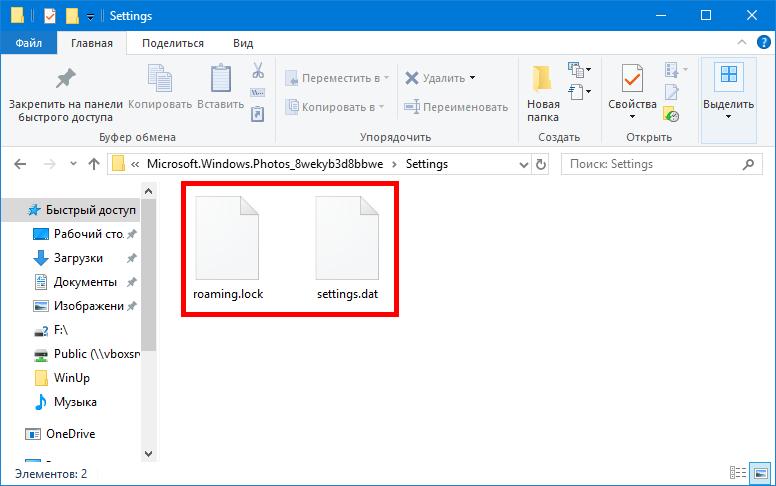The height and width of the screenshot is (486, 776).
Task: Switch to large icons view in status bar
Action: point(761,473)
